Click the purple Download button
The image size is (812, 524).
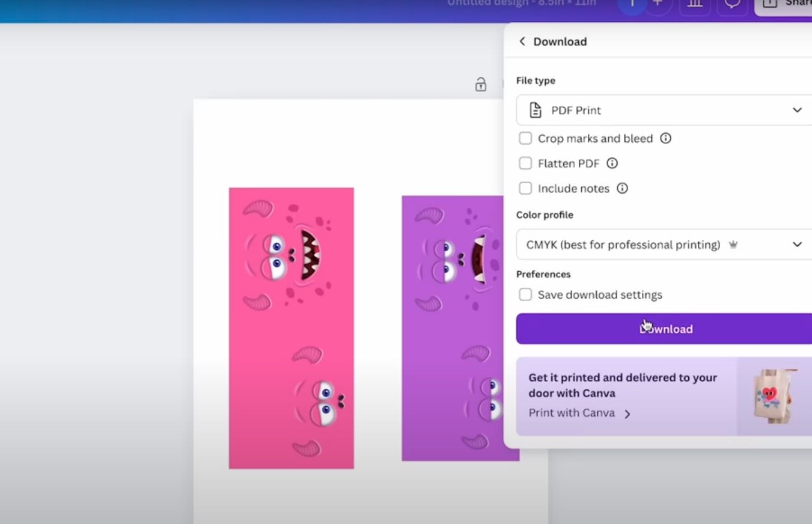[664, 329]
